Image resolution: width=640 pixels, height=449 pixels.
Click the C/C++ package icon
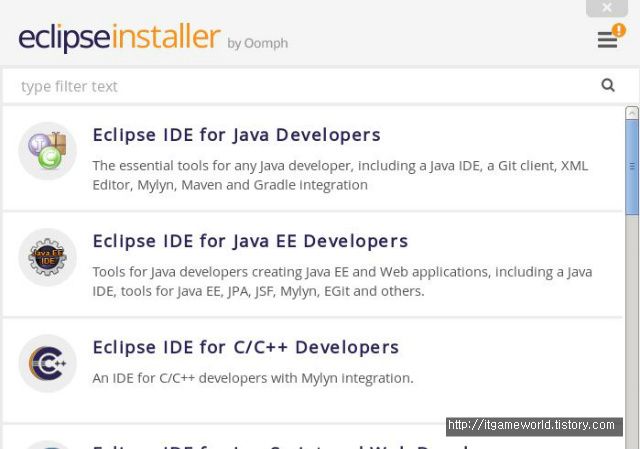click(x=48, y=363)
